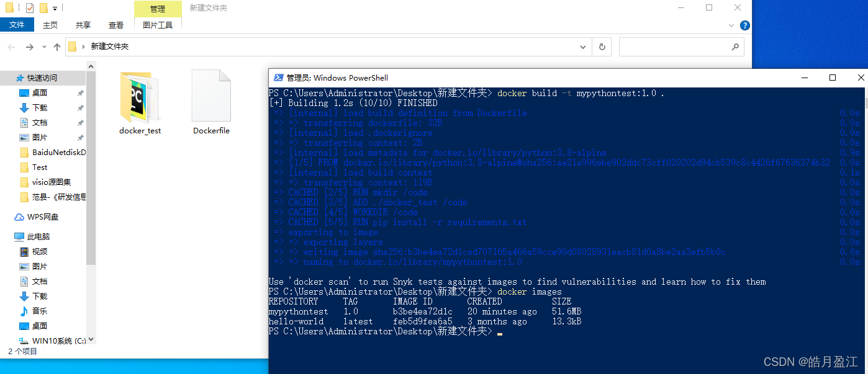868x374 pixels.
Task: Click the PowerShell window title icon
Action: (278, 78)
